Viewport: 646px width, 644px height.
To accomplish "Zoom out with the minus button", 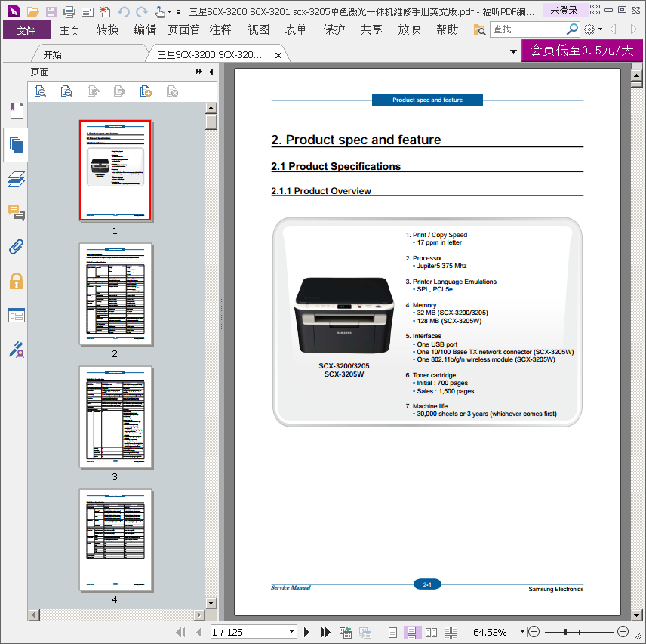I will [534, 632].
